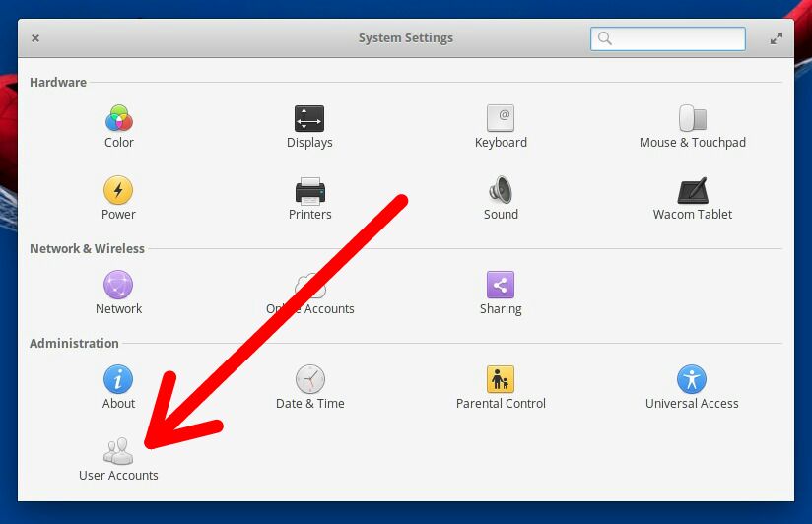Open the Date & Time clock icon
Viewport: 812px width, 524px height.
(310, 379)
